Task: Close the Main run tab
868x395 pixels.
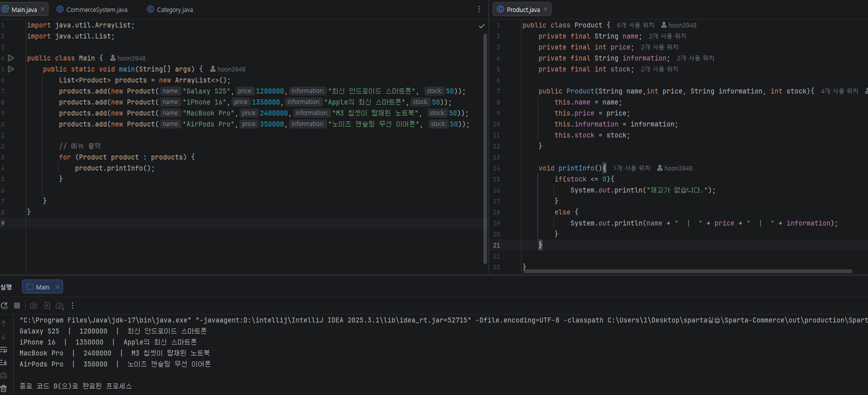Action: (57, 287)
